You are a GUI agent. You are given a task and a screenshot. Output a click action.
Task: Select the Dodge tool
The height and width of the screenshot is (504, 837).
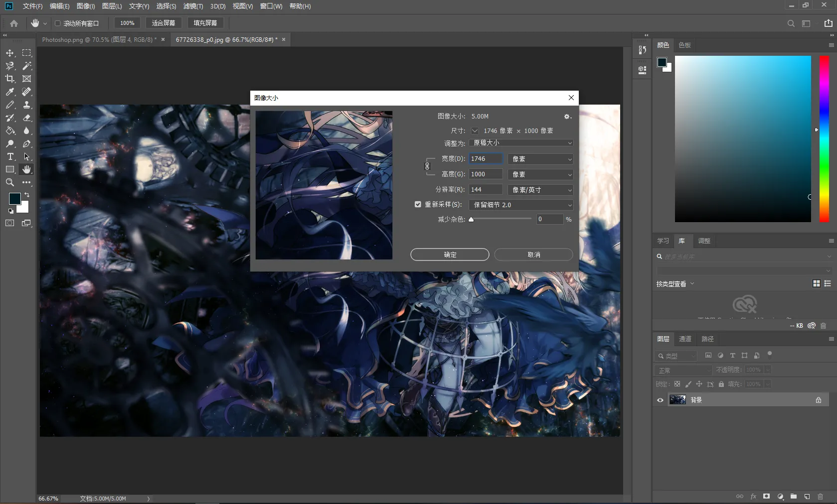[x=10, y=143]
